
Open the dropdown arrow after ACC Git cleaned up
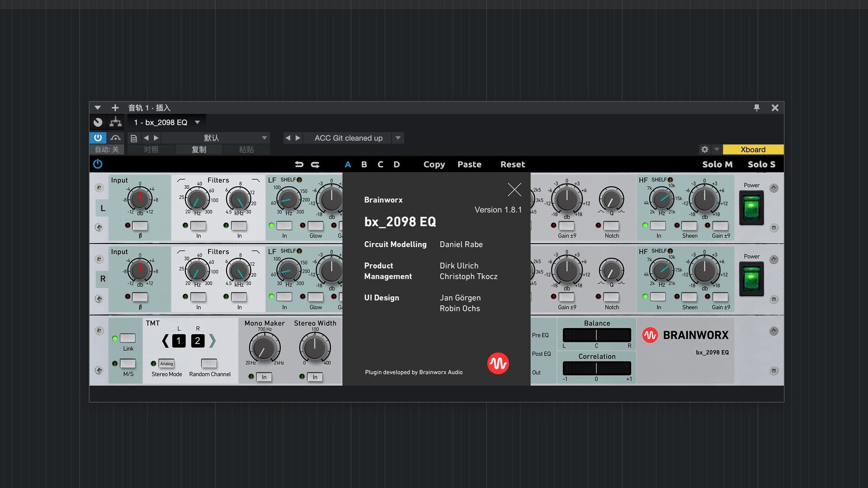click(x=398, y=138)
